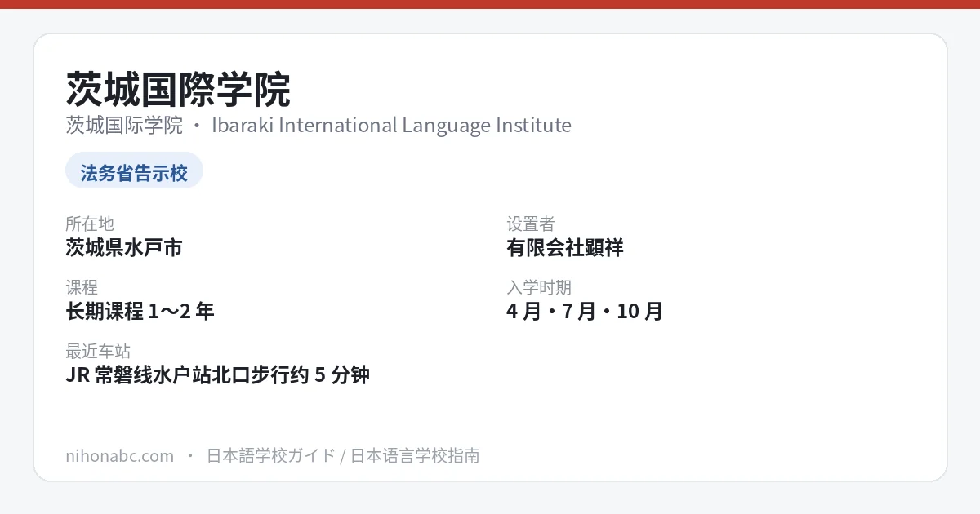Click the 茨城国际学院 simplified Chinese name

pyautogui.click(x=124, y=125)
